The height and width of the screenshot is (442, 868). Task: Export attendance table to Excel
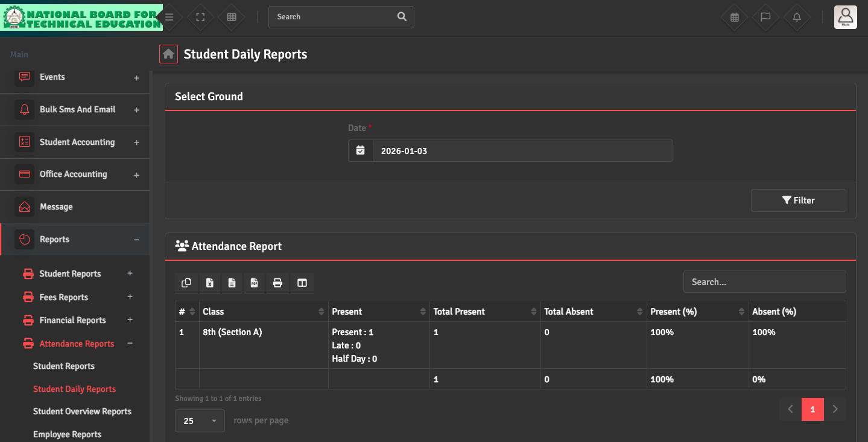pos(209,283)
